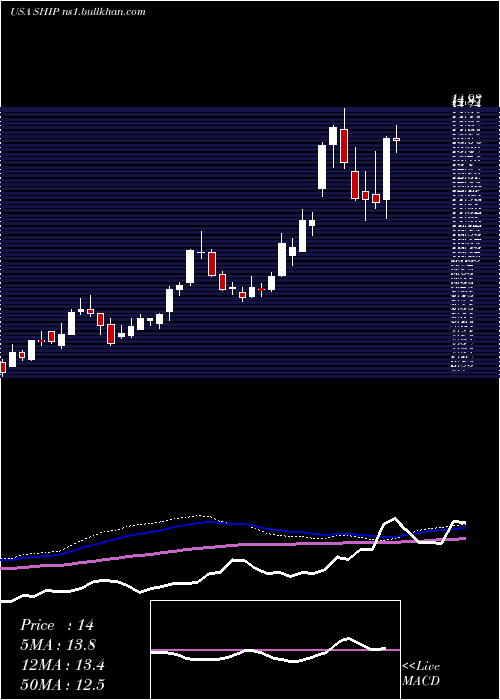
Task: Click inside the MACD indicator box
Action: 275,650
